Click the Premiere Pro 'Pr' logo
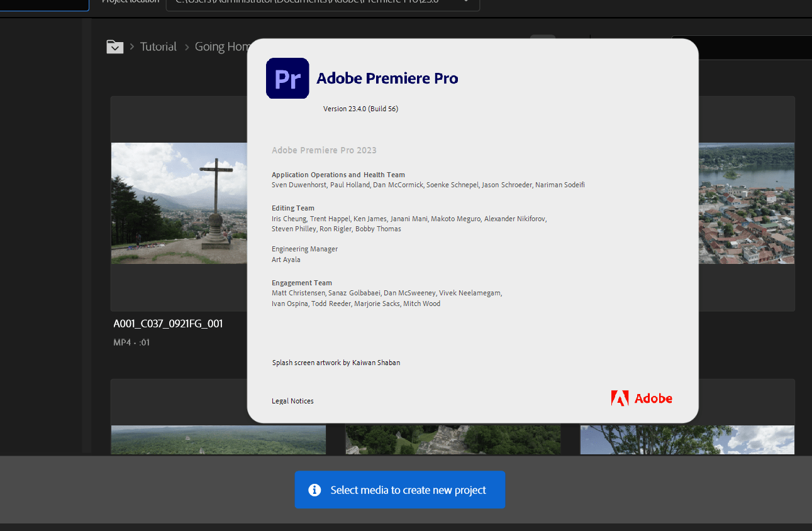 [x=287, y=78]
